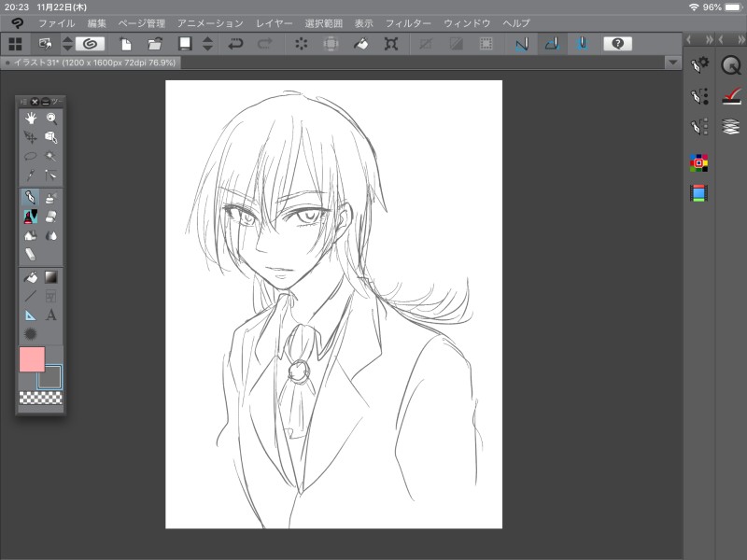
Task: Click the Clear (dotted circle) icon
Action: click(301, 44)
